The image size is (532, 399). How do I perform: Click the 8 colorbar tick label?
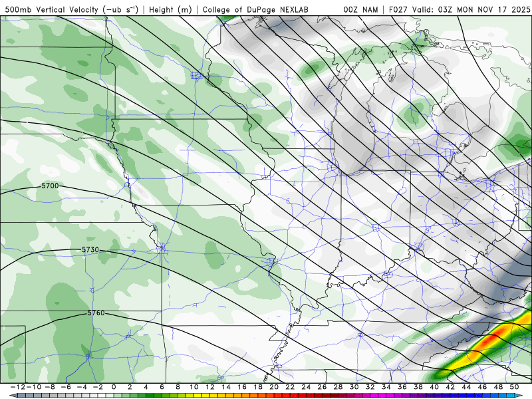tap(178, 387)
